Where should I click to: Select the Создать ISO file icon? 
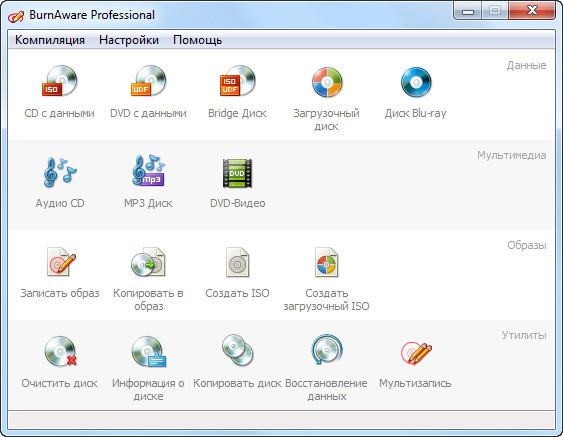[237, 262]
